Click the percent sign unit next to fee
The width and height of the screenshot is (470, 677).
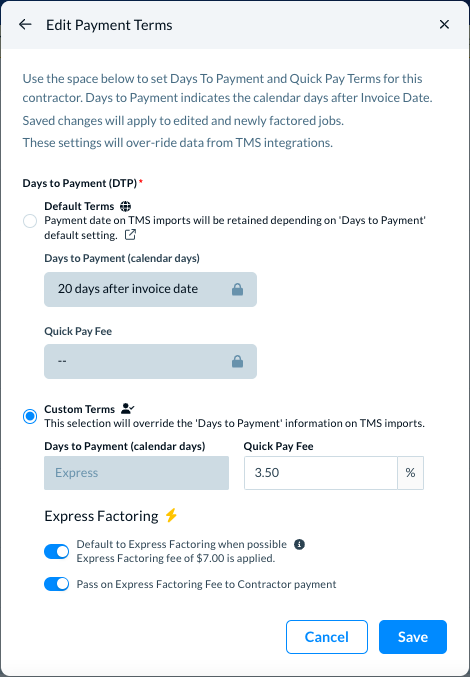point(410,473)
